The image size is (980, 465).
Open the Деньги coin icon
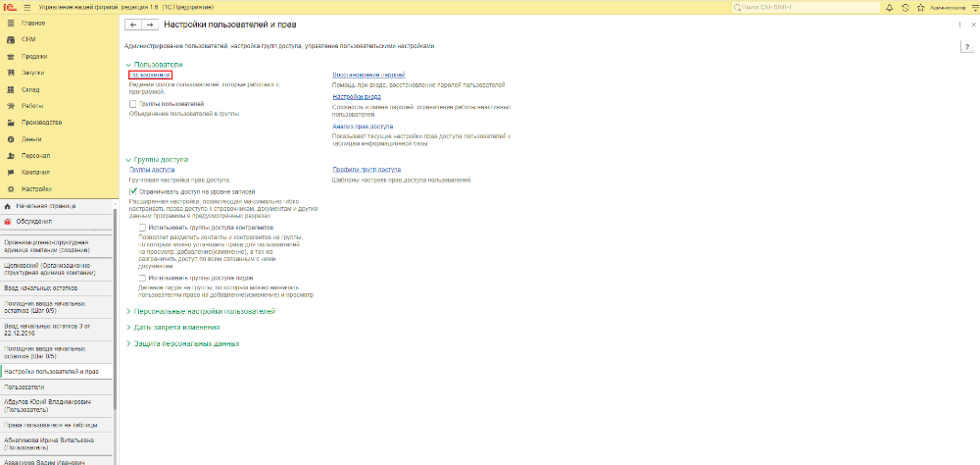[x=10, y=139]
